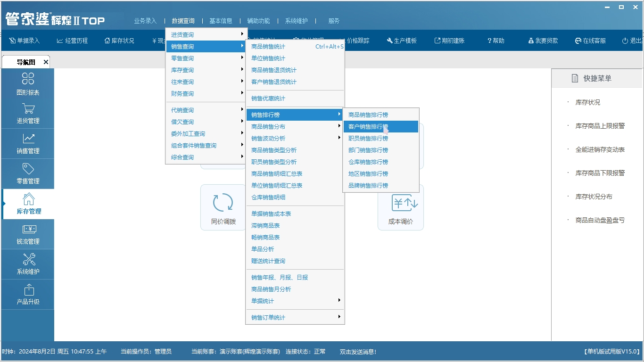Expand 组合套件销售查询 submenu
The width and height of the screenshot is (644, 362).
206,146
